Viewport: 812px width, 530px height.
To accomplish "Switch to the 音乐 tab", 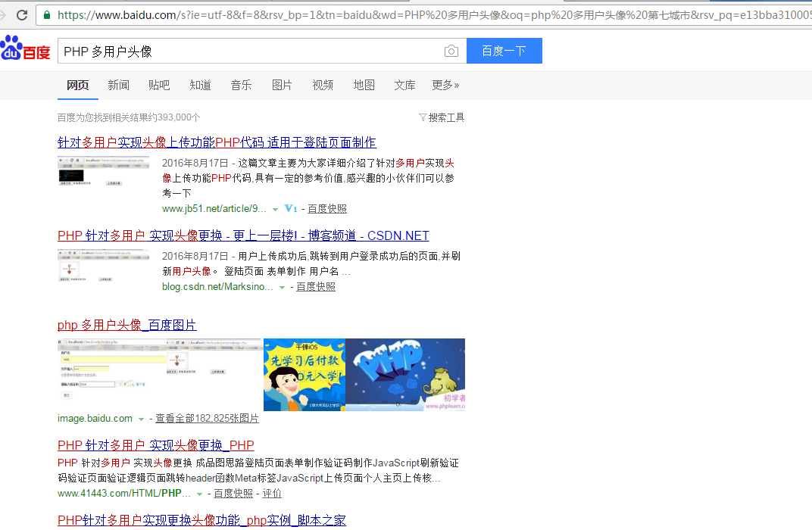I will (x=242, y=85).
